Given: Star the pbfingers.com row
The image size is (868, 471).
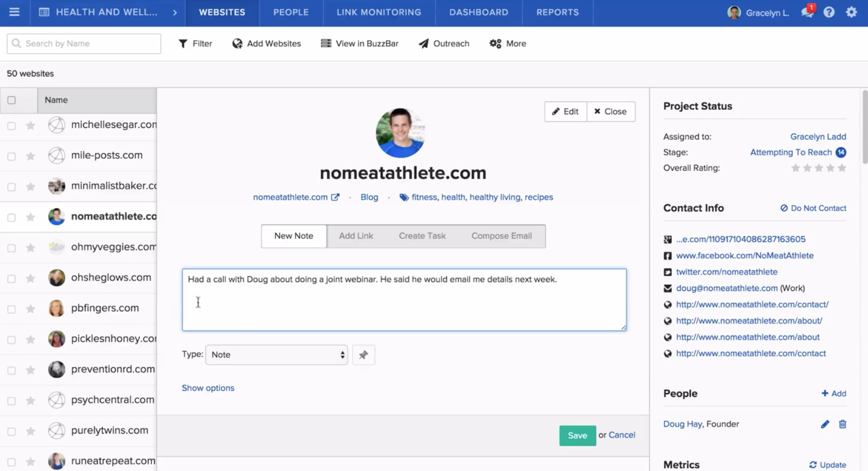Looking at the screenshot, I should 31,309.
